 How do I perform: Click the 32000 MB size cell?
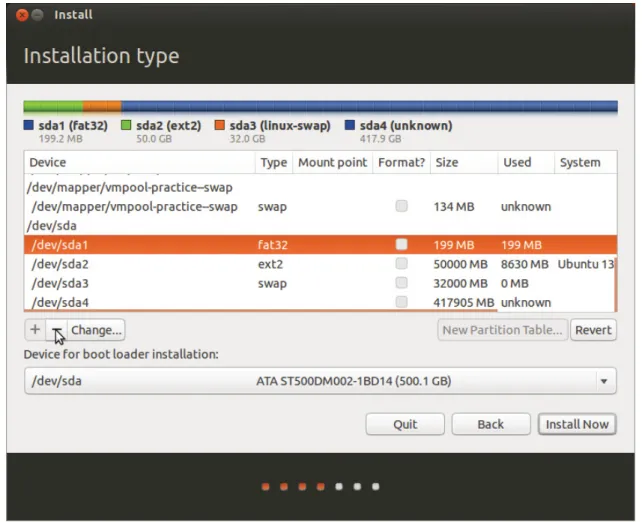[x=460, y=283]
